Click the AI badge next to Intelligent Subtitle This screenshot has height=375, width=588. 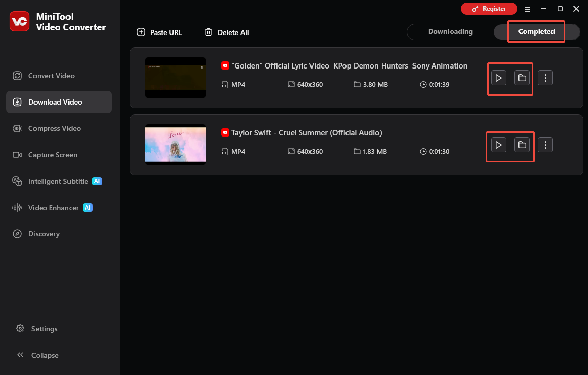pos(97,181)
